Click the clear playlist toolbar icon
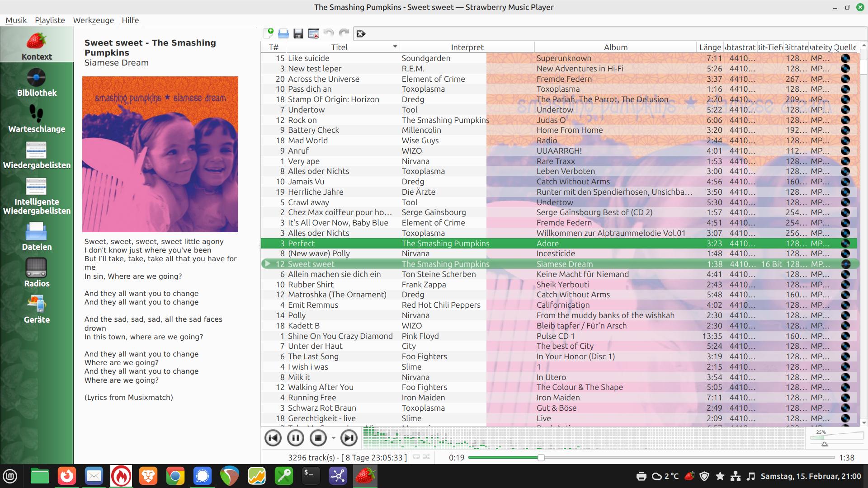This screenshot has height=488, width=868. click(313, 33)
